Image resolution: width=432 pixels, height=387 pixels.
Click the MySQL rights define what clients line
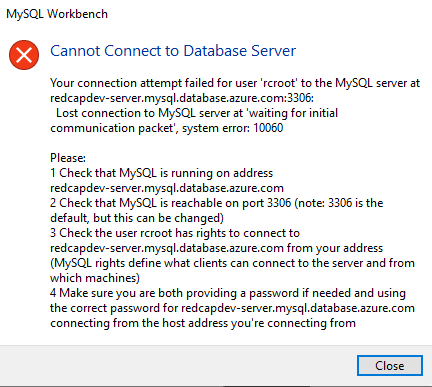pyautogui.click(x=232, y=263)
